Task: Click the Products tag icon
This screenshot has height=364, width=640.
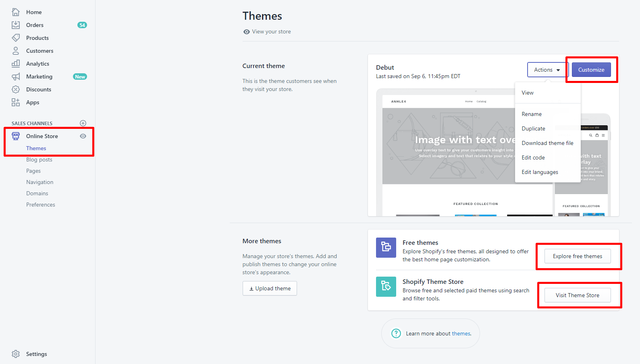Action: click(x=16, y=38)
